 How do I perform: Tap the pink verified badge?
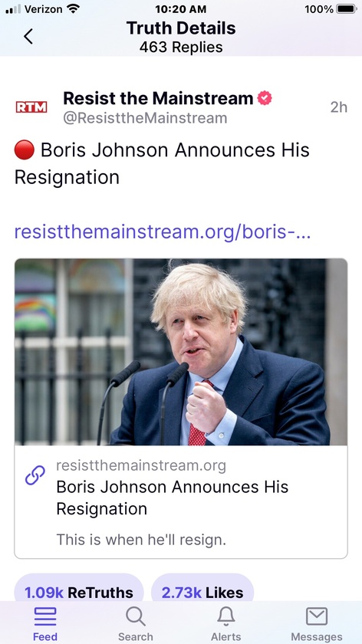point(264,99)
